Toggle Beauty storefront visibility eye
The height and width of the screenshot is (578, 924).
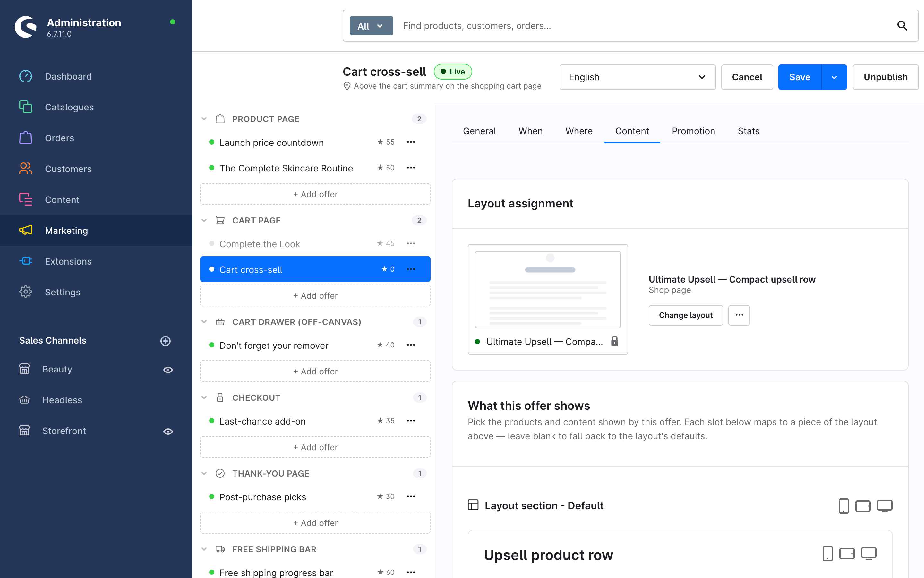tap(168, 370)
